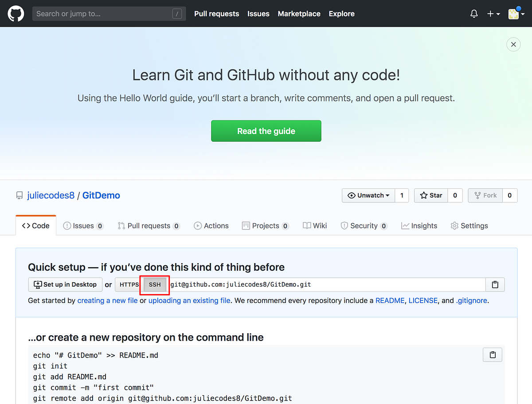Open the GitDemo repository link

point(101,195)
